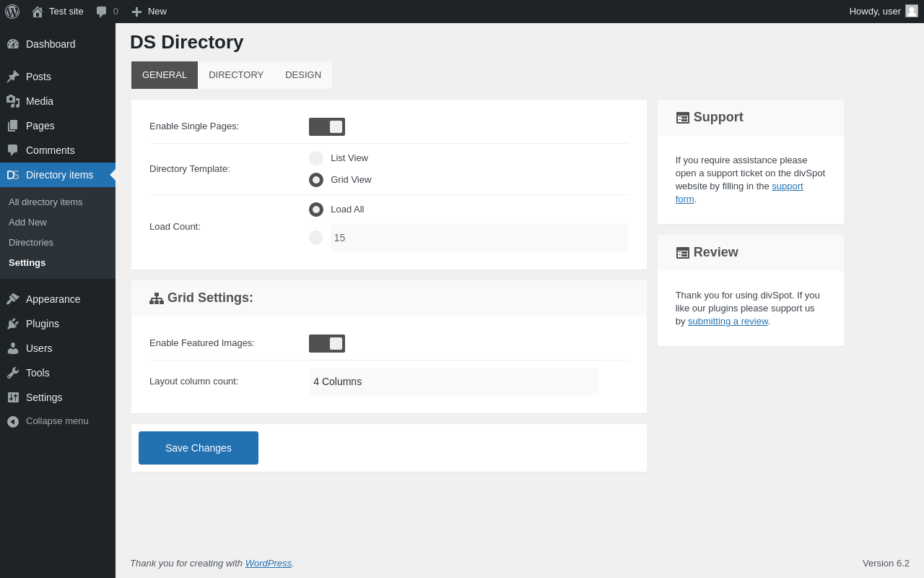
Task: Open the Test site home icon
Action: 38,12
